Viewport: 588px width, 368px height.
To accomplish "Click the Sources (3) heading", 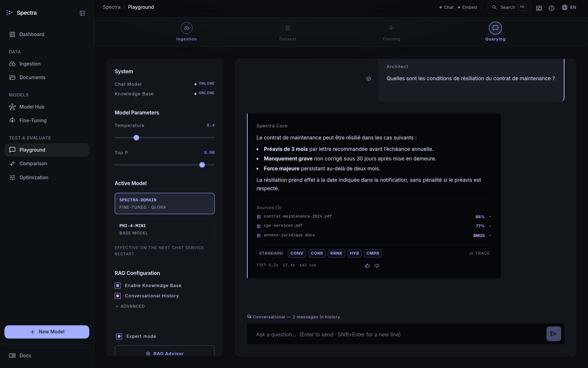I will tap(269, 208).
